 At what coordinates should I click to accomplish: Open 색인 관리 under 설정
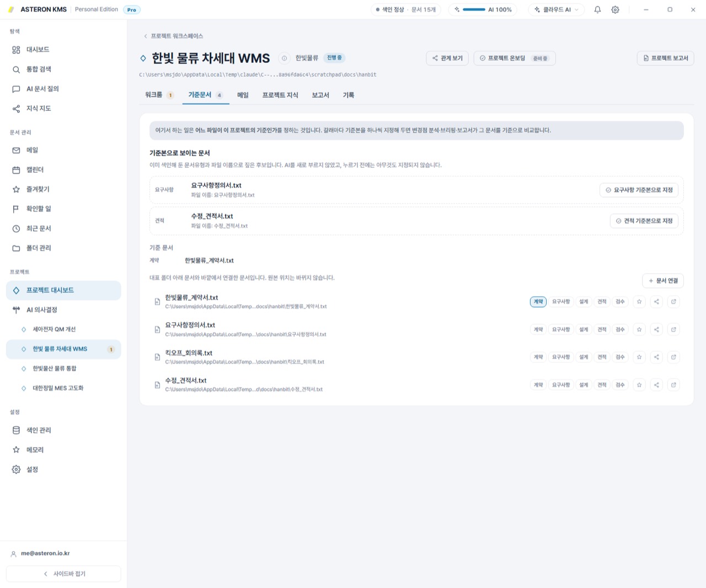pos(63,430)
